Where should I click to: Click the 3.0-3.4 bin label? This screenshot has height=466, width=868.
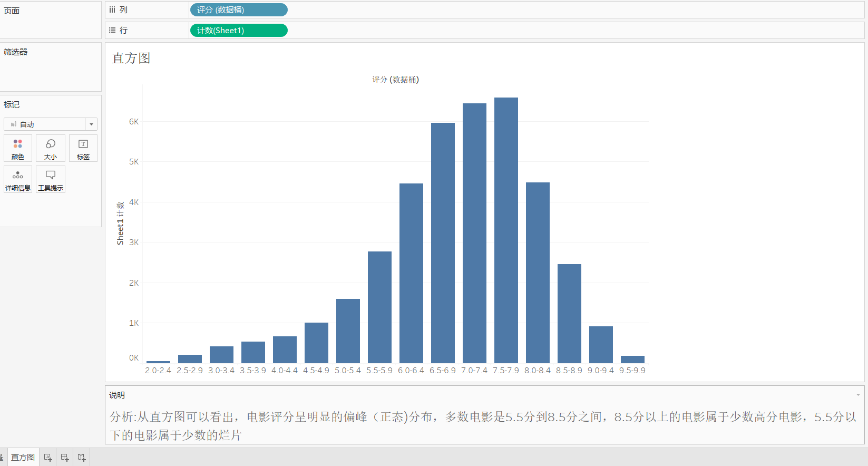click(x=221, y=371)
